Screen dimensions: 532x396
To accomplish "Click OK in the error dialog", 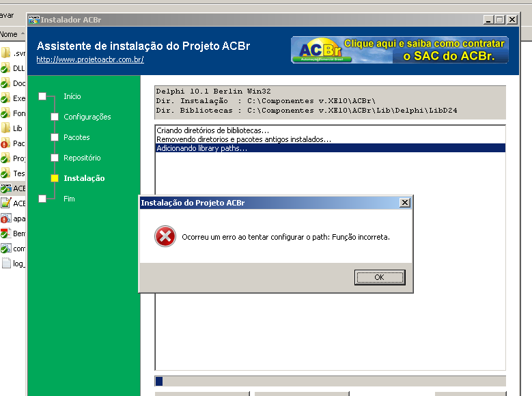I will pyautogui.click(x=380, y=277).
